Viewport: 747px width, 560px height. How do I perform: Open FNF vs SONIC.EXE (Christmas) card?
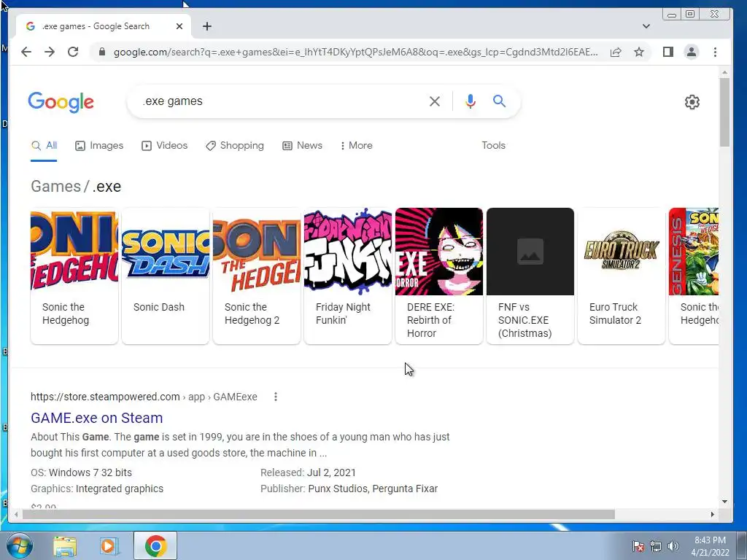pyautogui.click(x=530, y=276)
